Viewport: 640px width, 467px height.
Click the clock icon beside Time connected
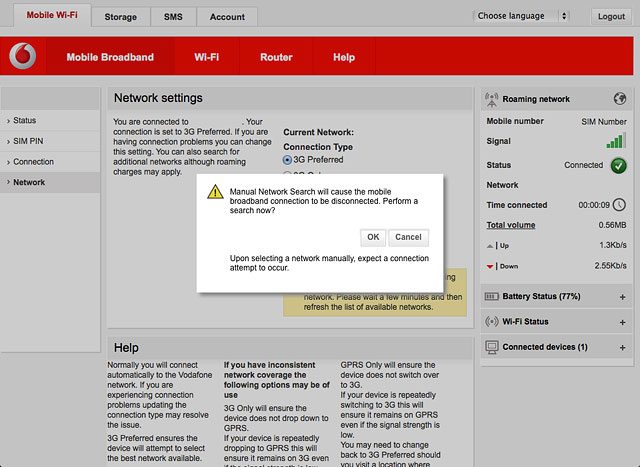pyautogui.click(x=619, y=205)
